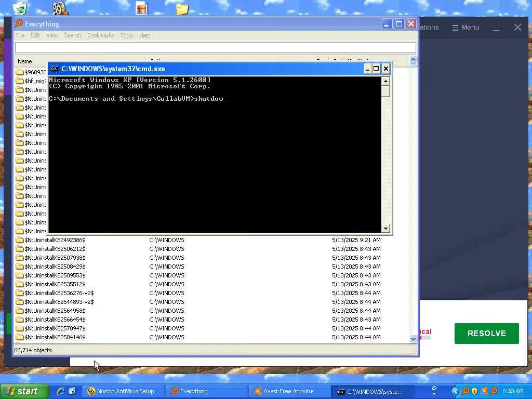Click the 66,714 objects status text
Screen dimensions: 532x399
pos(33,350)
